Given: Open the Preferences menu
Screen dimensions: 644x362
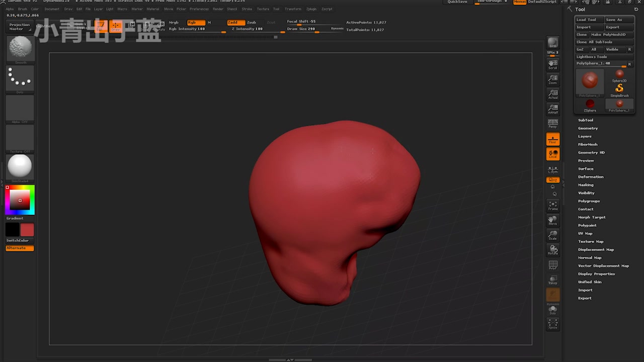Looking at the screenshot, I should pos(199,9).
